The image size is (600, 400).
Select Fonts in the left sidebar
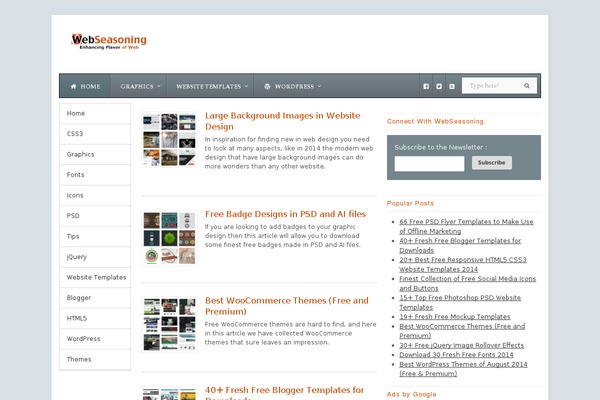point(95,175)
